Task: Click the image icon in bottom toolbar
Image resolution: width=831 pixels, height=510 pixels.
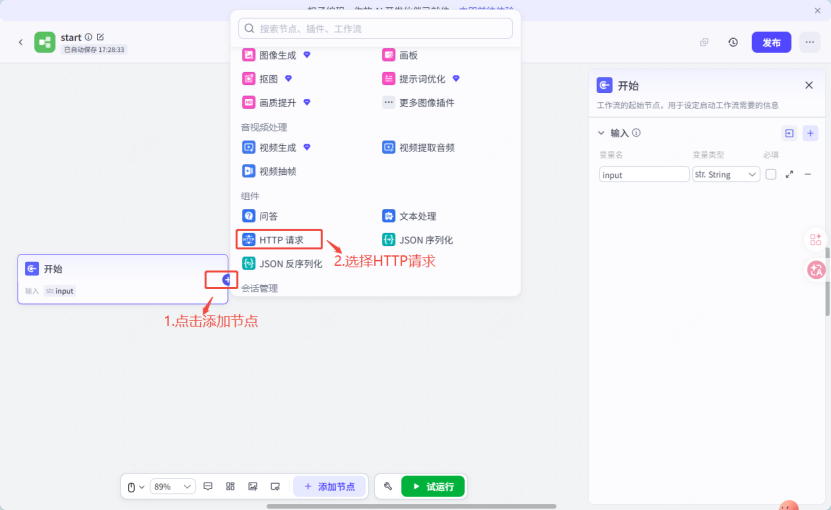Action: pos(253,486)
